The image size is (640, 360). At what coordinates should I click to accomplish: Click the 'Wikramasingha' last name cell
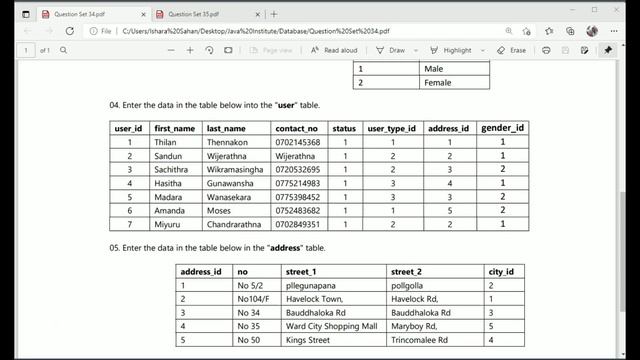[235, 169]
